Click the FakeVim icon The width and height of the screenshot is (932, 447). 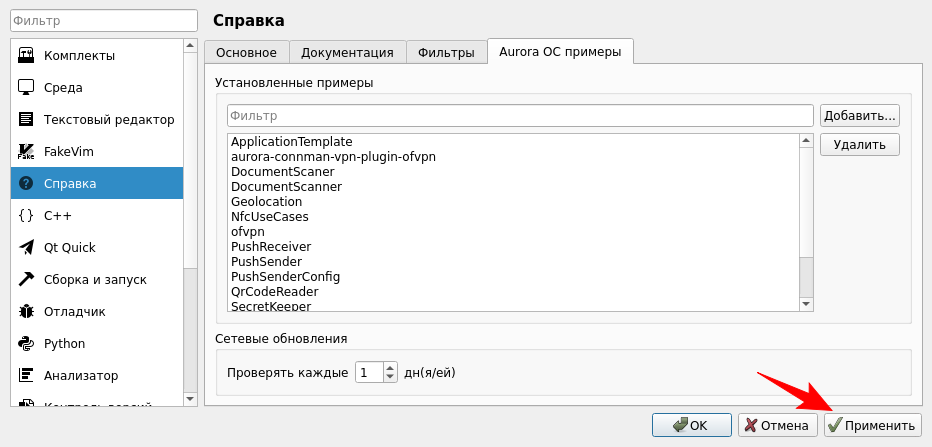[x=27, y=151]
